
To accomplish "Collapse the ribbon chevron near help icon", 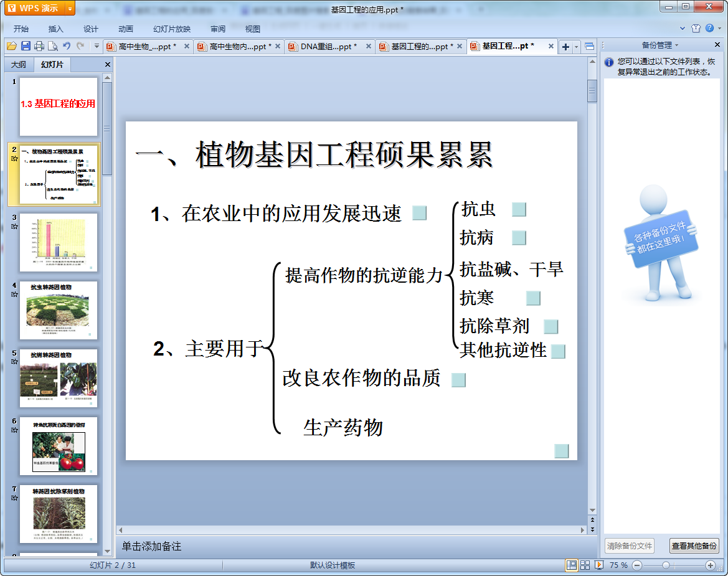I will click(683, 28).
